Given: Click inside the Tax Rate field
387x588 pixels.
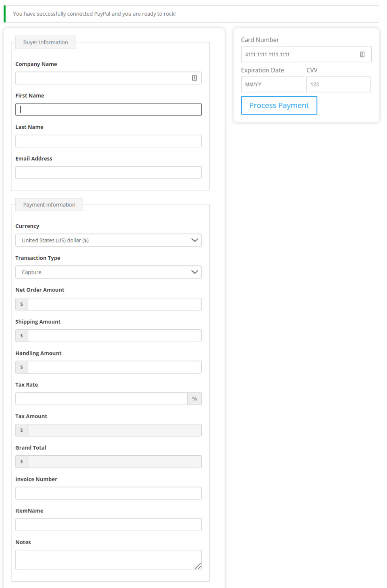Looking at the screenshot, I should tap(101, 399).
